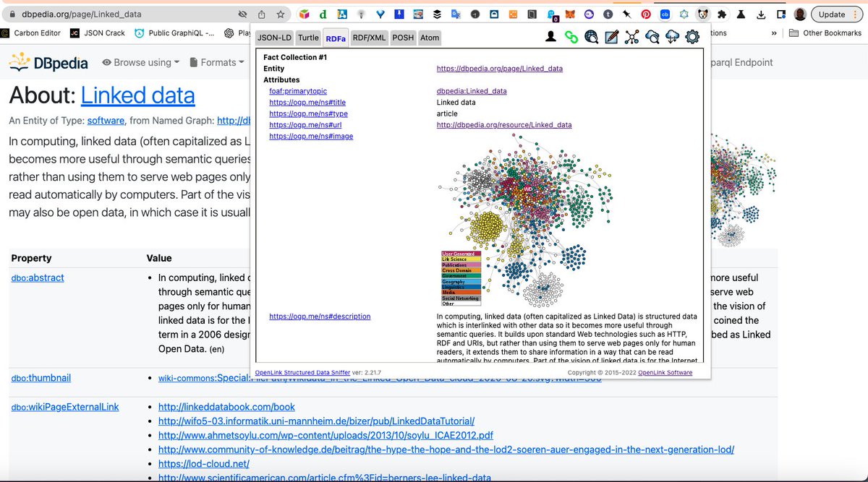
Task: Click the cloud search icon in sniffer toolbar
Action: tap(652, 37)
